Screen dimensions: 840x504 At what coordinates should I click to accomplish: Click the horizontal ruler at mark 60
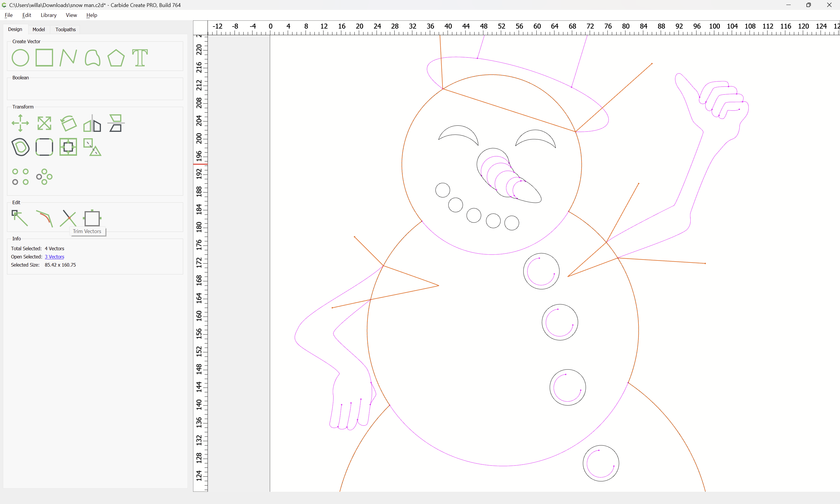(537, 27)
